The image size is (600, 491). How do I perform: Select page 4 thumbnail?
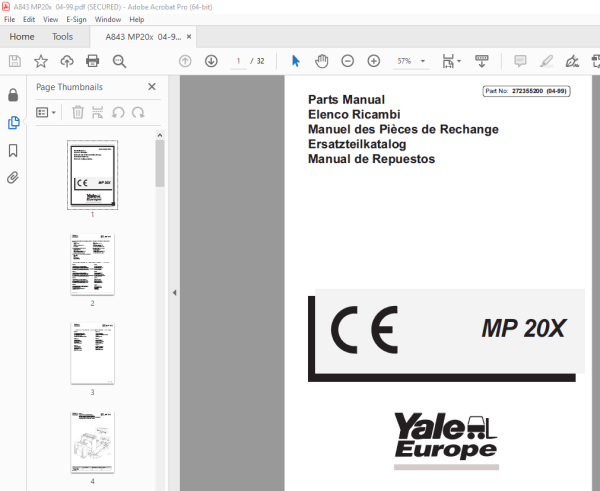pyautogui.click(x=93, y=442)
